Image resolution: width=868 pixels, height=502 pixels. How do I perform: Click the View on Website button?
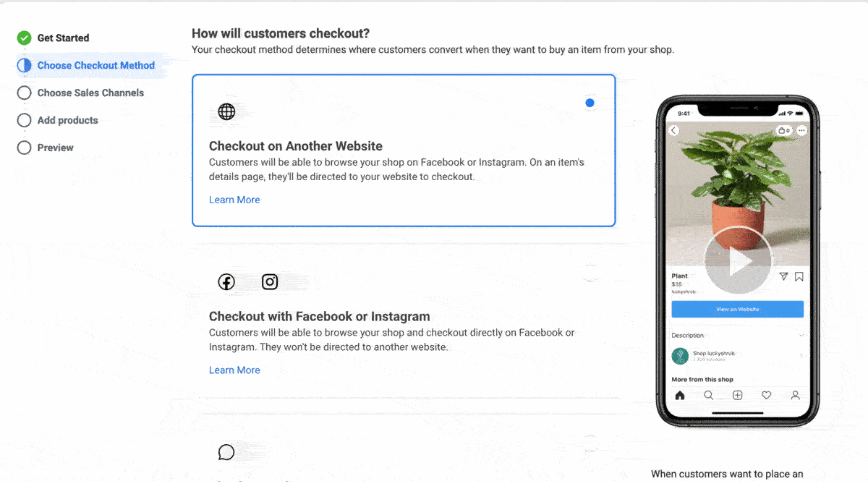737,309
